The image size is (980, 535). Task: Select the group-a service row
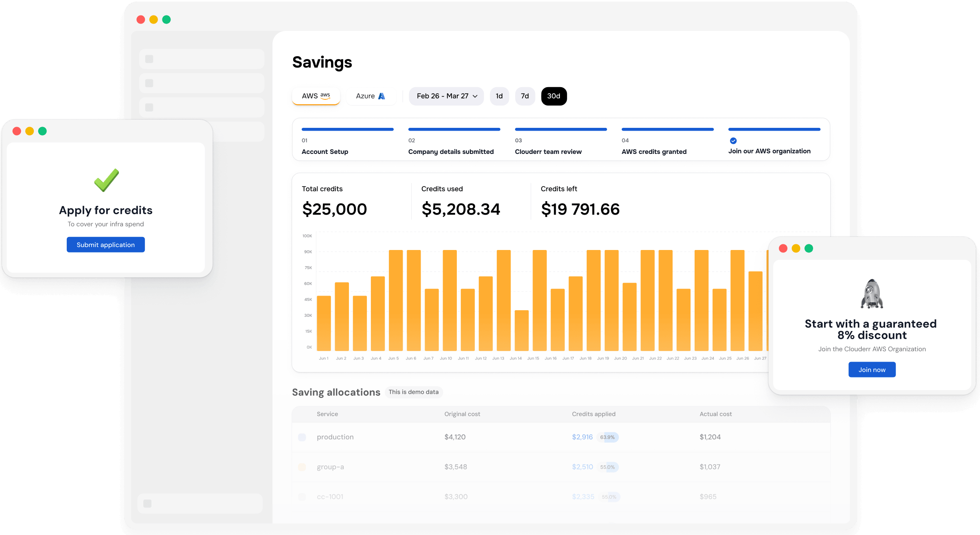click(561, 467)
